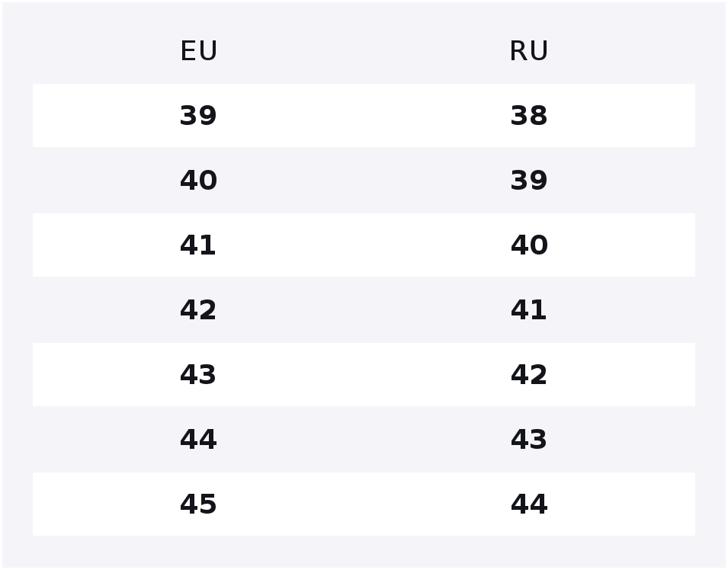Click the row between EU 45 and RU 44
The width and height of the screenshot is (728, 570).
pyautogui.click(x=364, y=504)
